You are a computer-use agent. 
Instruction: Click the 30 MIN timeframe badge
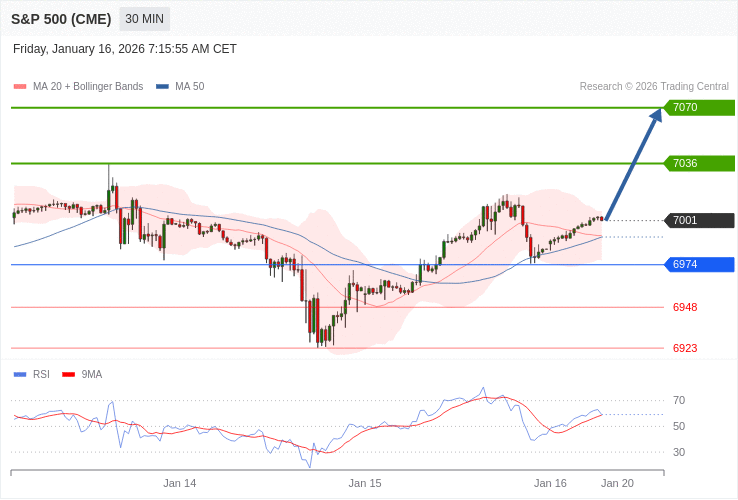144,19
